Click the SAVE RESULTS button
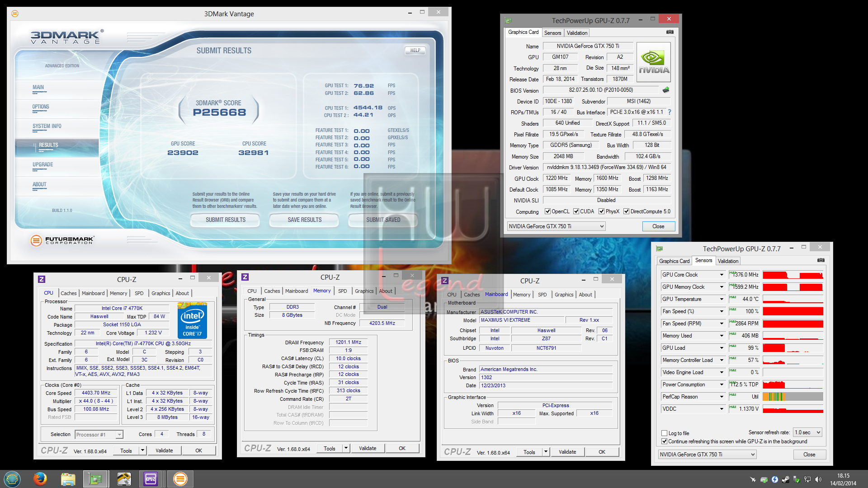 click(305, 220)
